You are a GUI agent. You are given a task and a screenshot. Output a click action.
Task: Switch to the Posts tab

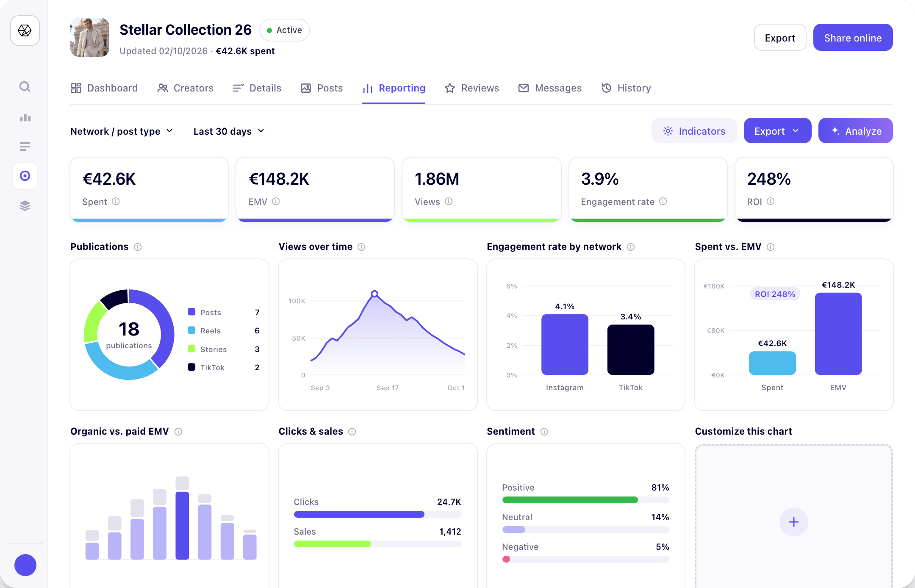pos(322,88)
